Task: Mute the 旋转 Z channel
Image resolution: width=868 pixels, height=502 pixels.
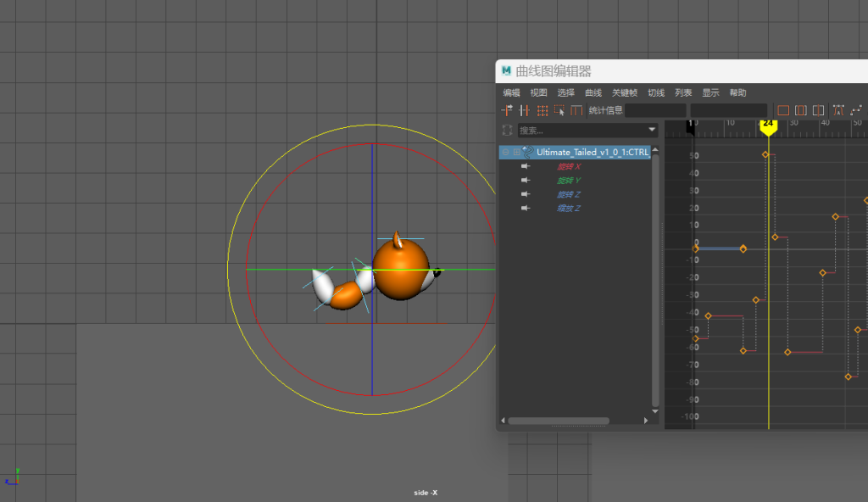Action: 526,194
